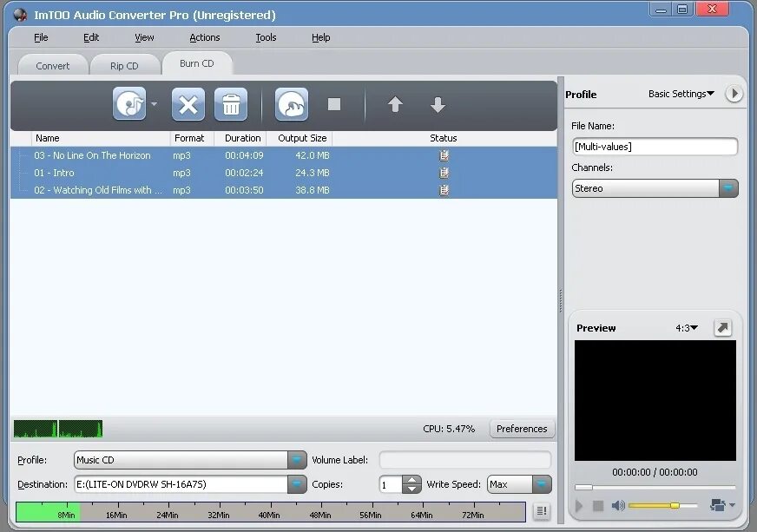Expand the Write Speed Max dropdown
The image size is (757, 532).
pos(542,483)
